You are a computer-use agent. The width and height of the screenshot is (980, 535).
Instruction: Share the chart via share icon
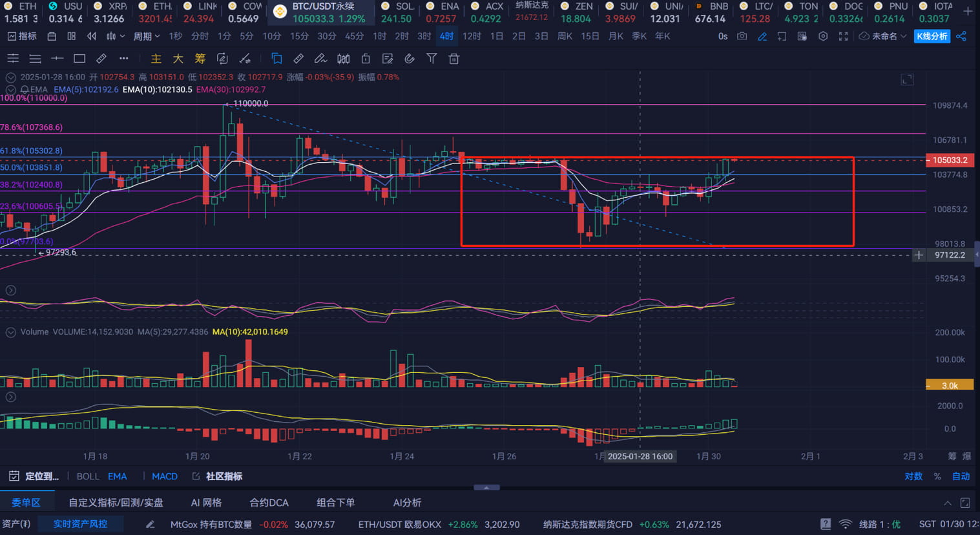pos(961,36)
